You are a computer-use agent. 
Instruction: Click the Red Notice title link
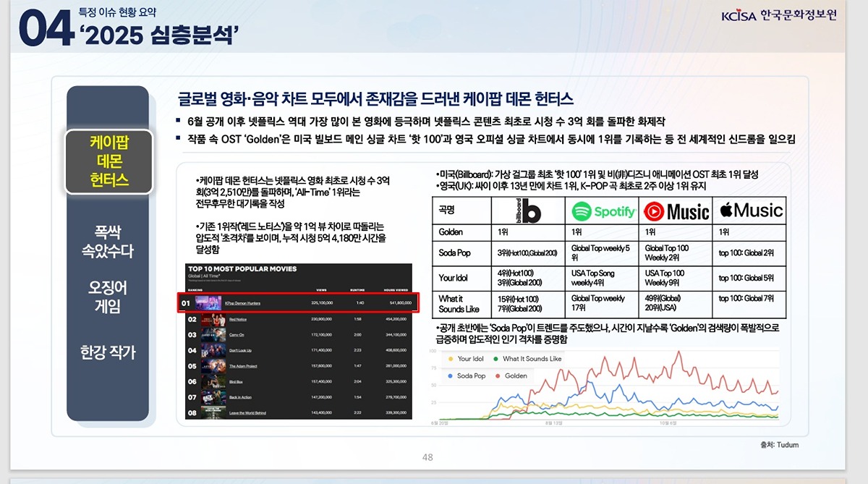point(238,319)
